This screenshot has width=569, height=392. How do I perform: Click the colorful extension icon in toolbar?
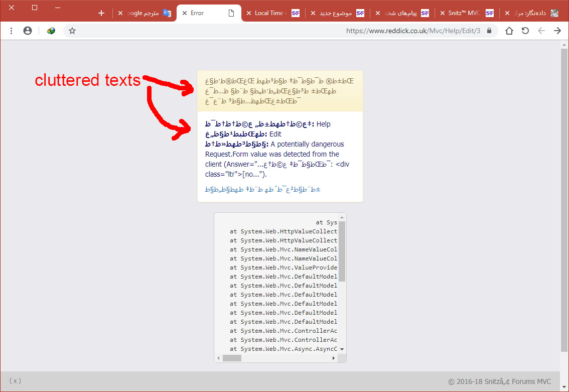click(x=51, y=31)
